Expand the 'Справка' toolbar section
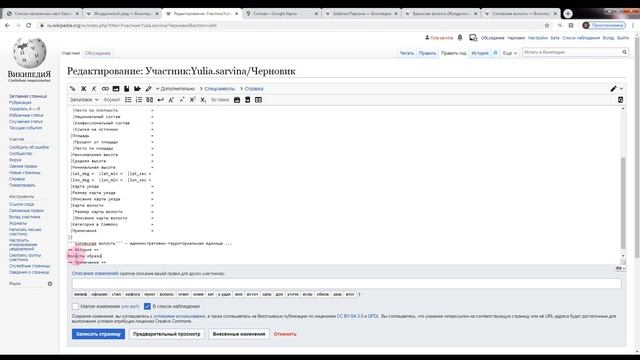640x360 pixels. [x=251, y=89]
